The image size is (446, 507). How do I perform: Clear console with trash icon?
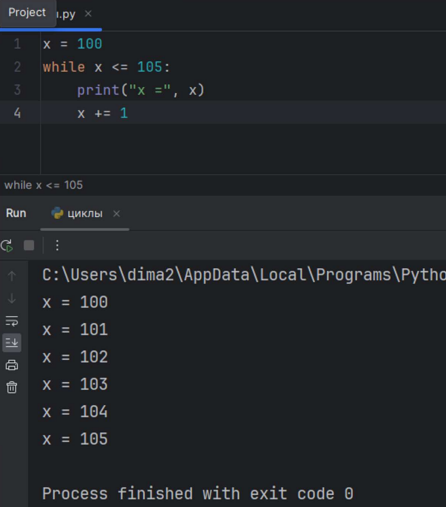point(12,387)
